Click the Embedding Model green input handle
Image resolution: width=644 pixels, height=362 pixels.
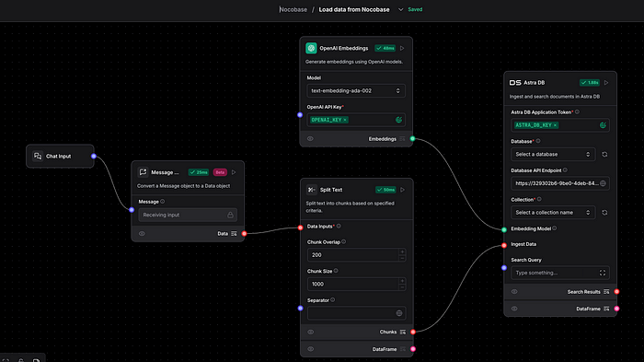504,230
